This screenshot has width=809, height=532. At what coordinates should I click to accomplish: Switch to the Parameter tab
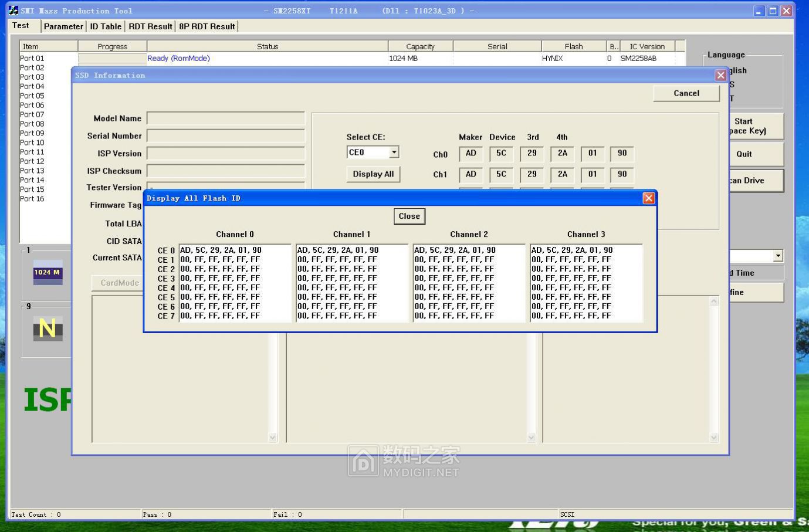(x=63, y=26)
